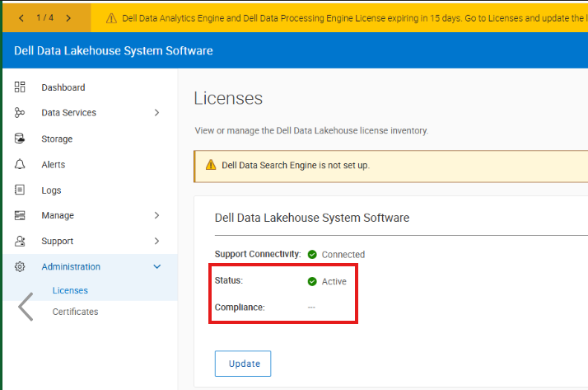Go to previous notification banner arrow
The width and height of the screenshot is (588, 390).
coord(21,18)
